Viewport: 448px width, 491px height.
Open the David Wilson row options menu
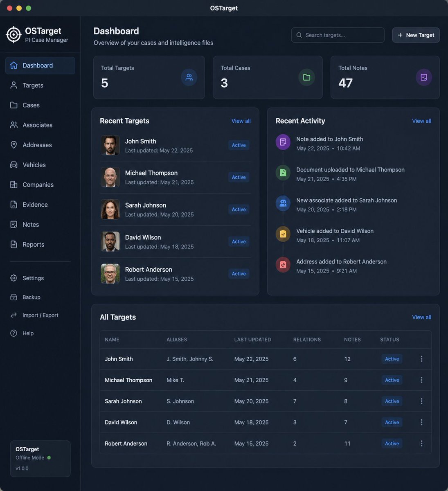(x=421, y=422)
